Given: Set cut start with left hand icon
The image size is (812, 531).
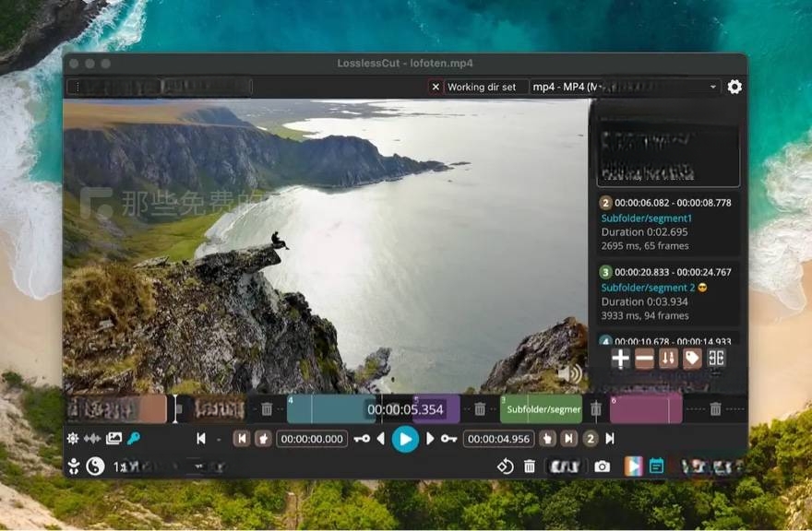Looking at the screenshot, I should [263, 439].
